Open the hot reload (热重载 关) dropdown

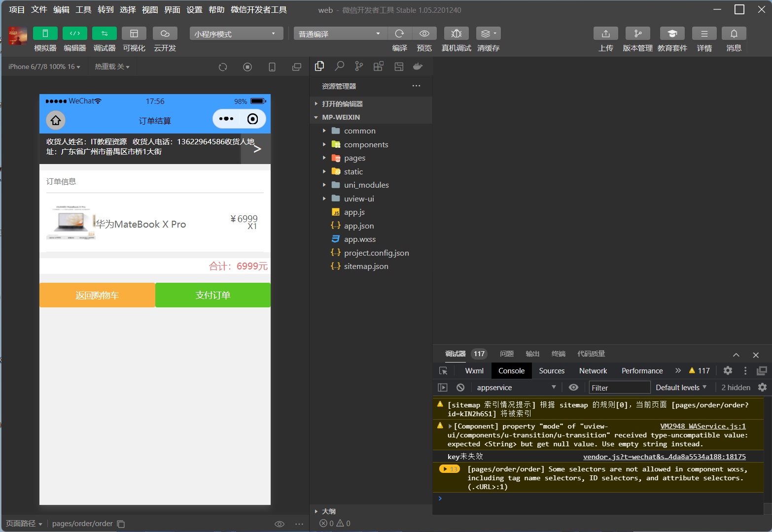coord(112,66)
